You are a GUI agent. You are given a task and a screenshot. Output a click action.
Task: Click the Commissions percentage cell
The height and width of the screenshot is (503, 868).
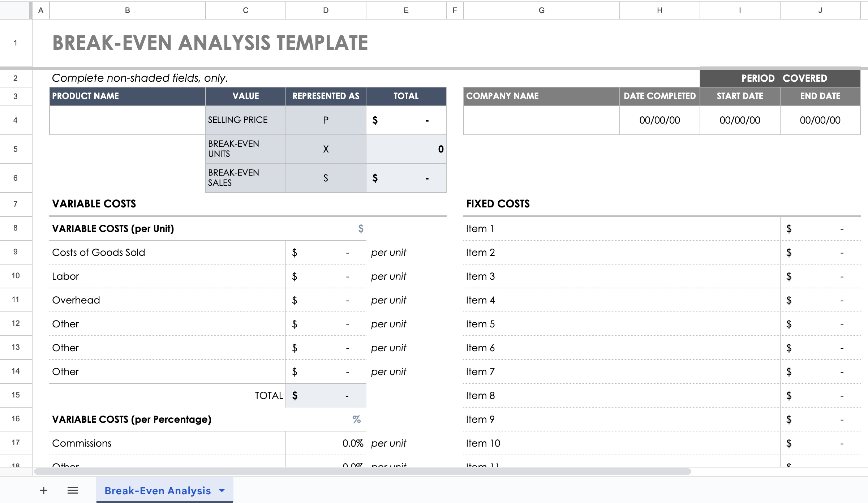click(326, 443)
